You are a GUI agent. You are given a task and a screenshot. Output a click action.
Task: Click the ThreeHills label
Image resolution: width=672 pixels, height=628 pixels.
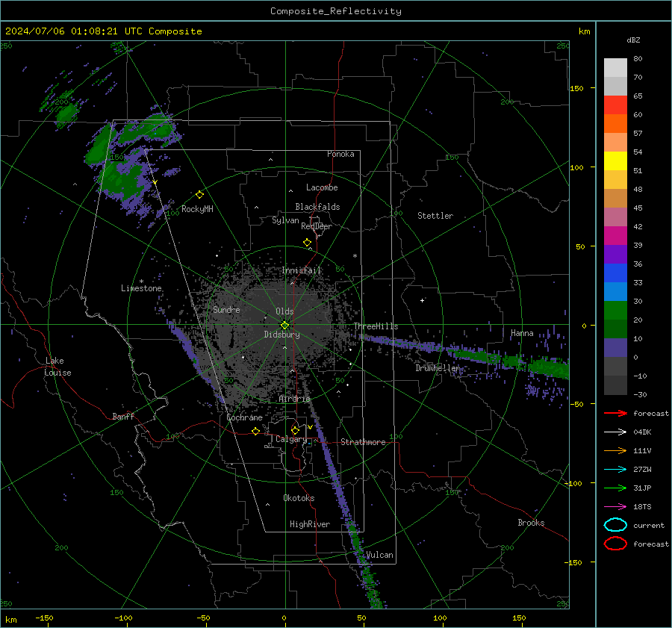pyautogui.click(x=376, y=326)
